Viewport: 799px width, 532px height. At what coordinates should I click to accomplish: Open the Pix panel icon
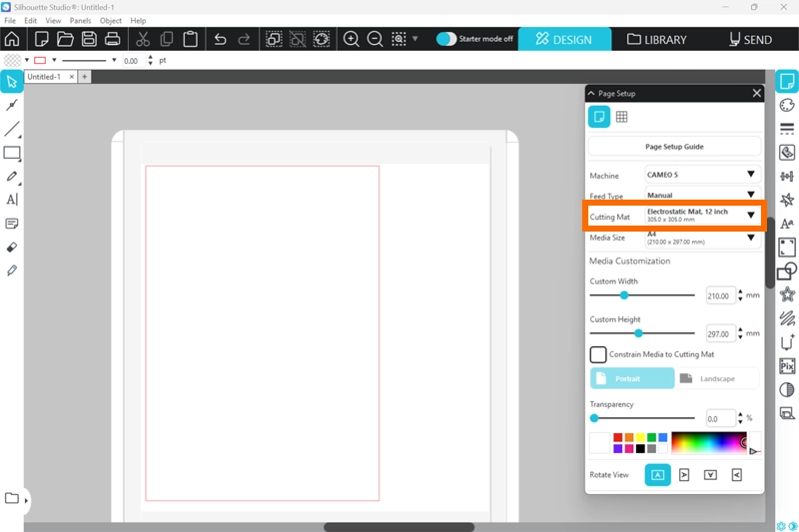787,366
